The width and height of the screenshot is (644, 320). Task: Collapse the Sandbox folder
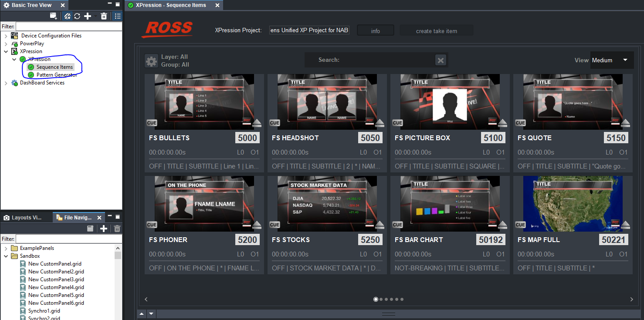6,256
